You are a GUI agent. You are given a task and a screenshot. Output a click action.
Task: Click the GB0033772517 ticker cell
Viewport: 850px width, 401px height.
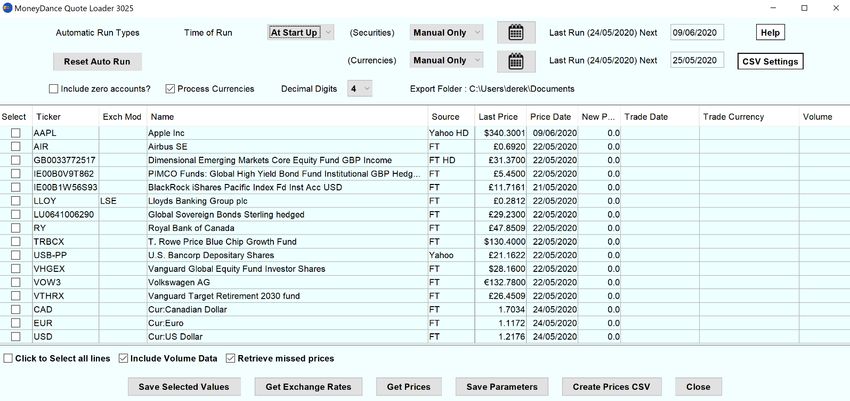66,160
